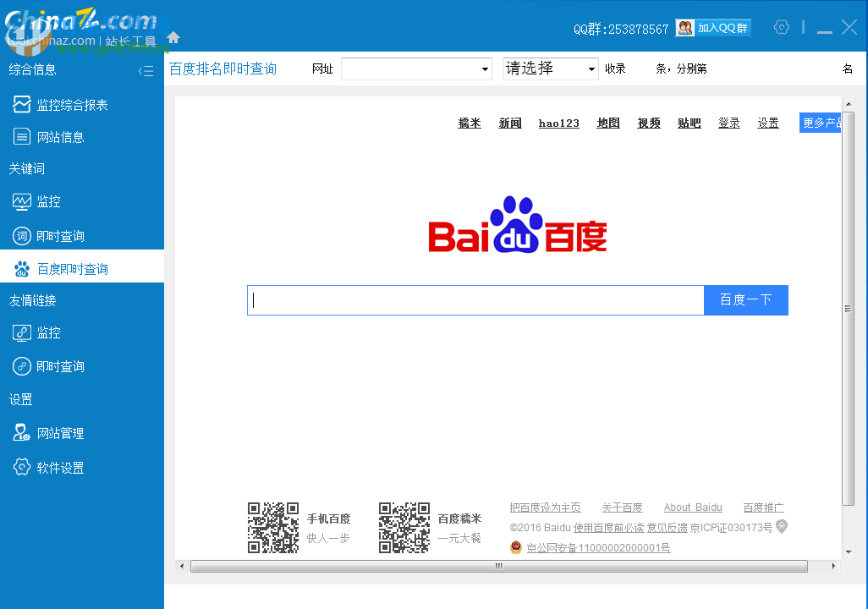Open the 网址 dropdown list
Viewport: 868px width, 609px height.
point(484,69)
